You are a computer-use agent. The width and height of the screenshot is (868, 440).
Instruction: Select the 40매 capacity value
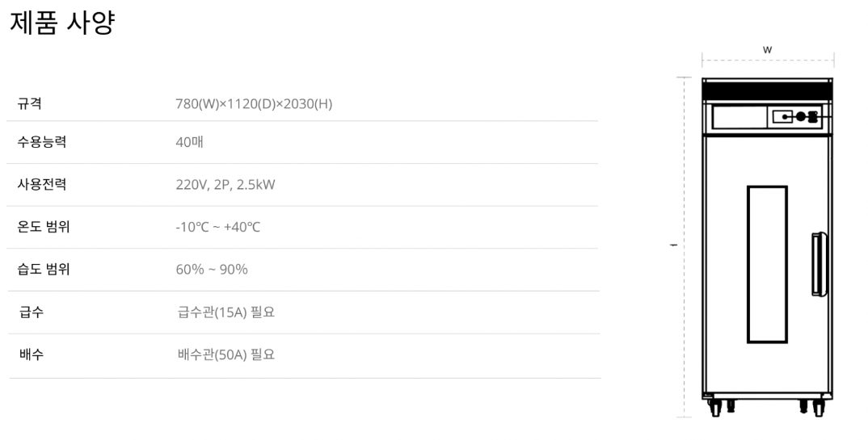coord(190,142)
